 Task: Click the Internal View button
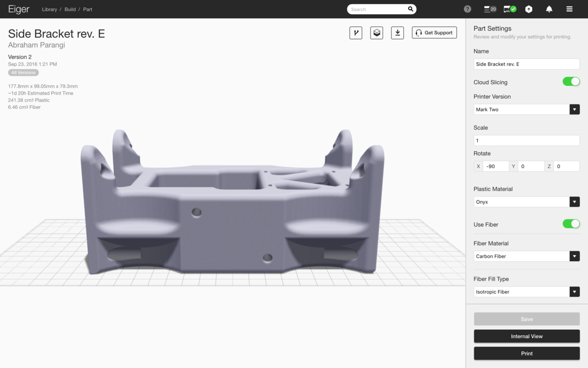(x=527, y=336)
